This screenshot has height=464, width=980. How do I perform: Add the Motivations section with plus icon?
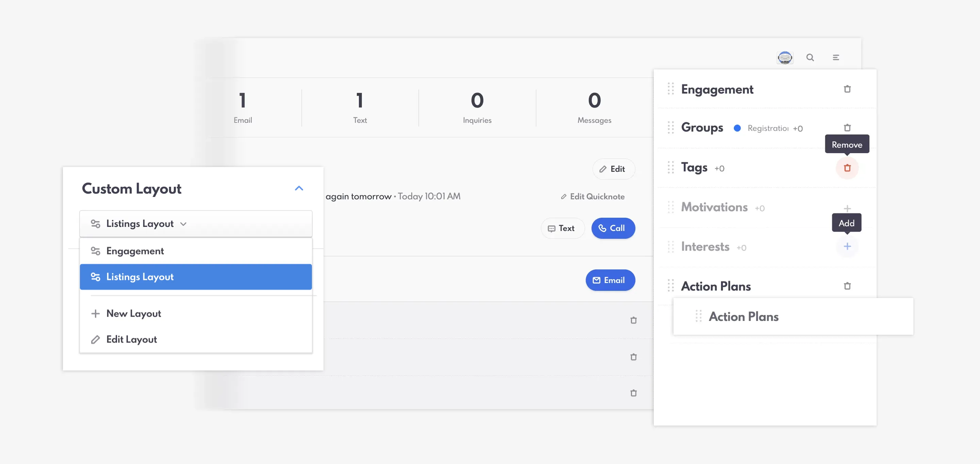pos(847,209)
